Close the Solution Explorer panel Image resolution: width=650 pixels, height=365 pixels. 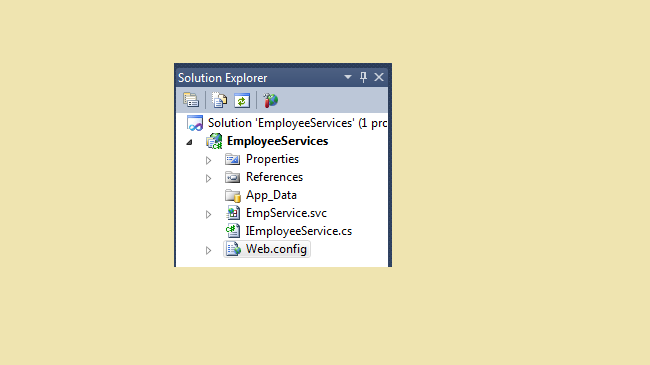click(379, 77)
